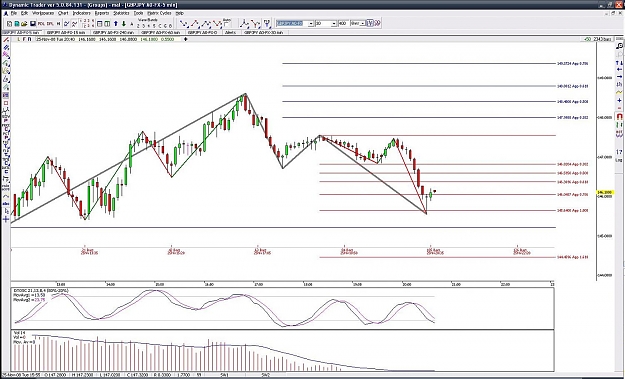
Task: Open the Chart menu
Action: (63, 13)
